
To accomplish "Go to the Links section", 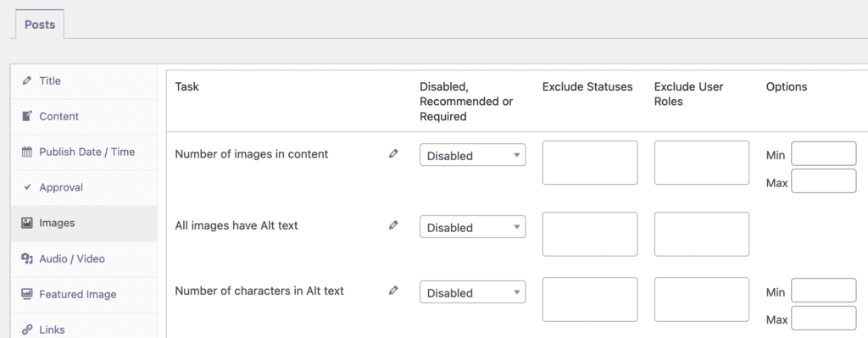I will coord(84,326).
